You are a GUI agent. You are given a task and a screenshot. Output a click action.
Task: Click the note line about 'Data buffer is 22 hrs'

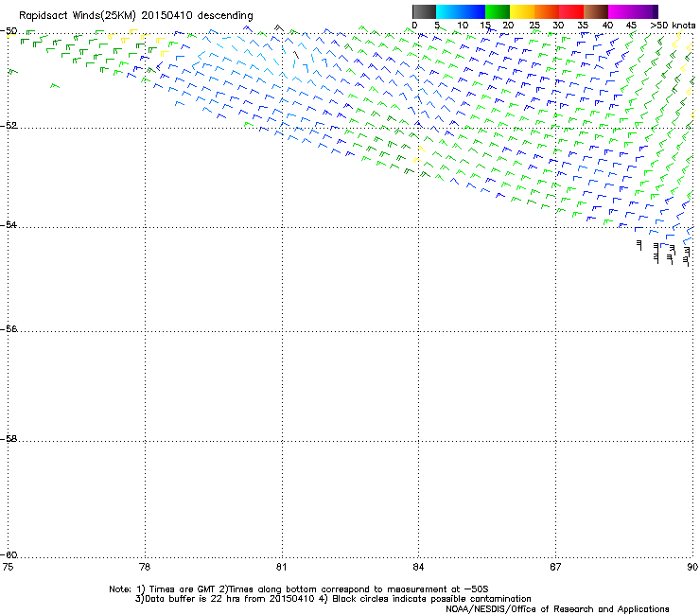pyautogui.click(x=333, y=599)
